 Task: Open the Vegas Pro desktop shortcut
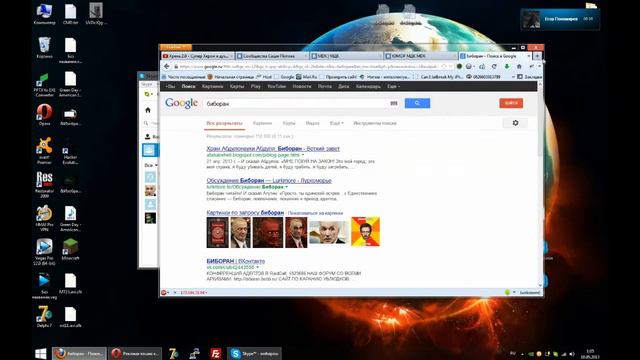point(44,252)
